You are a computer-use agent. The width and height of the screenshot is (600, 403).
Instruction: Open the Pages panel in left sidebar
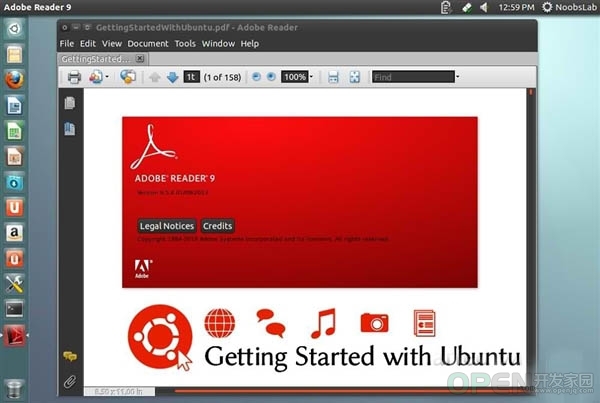point(70,103)
